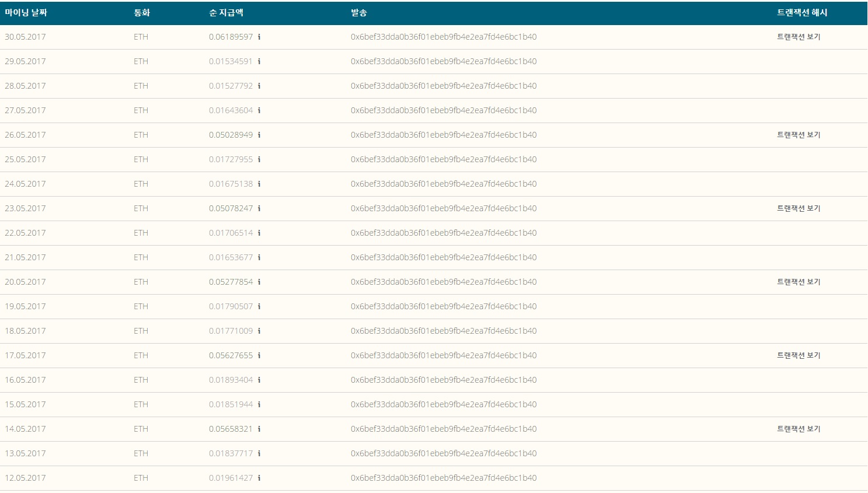Click the 트랜잭션 해시 column header
This screenshot has width=868, height=493.
click(801, 12)
